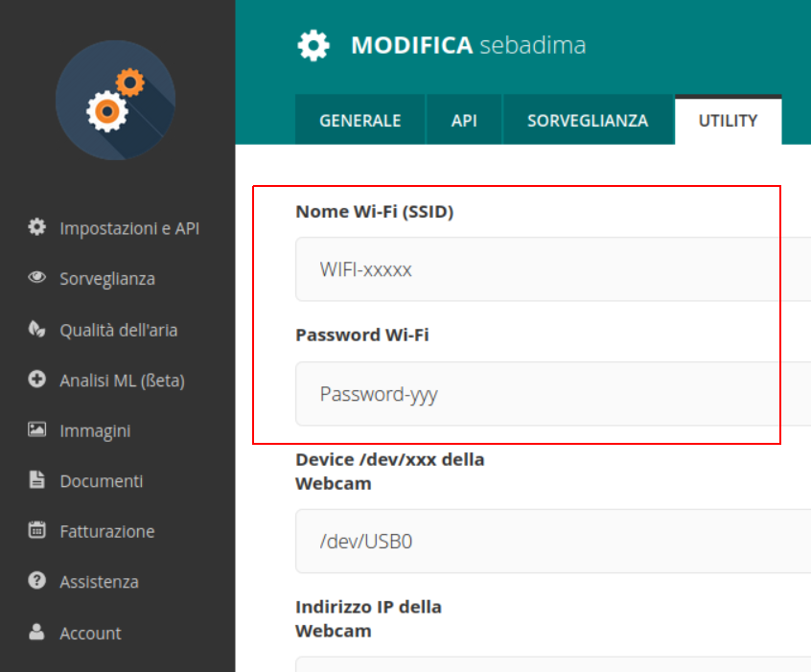Go to the Fatturazione page
The width and height of the screenshot is (811, 672).
coord(107,531)
